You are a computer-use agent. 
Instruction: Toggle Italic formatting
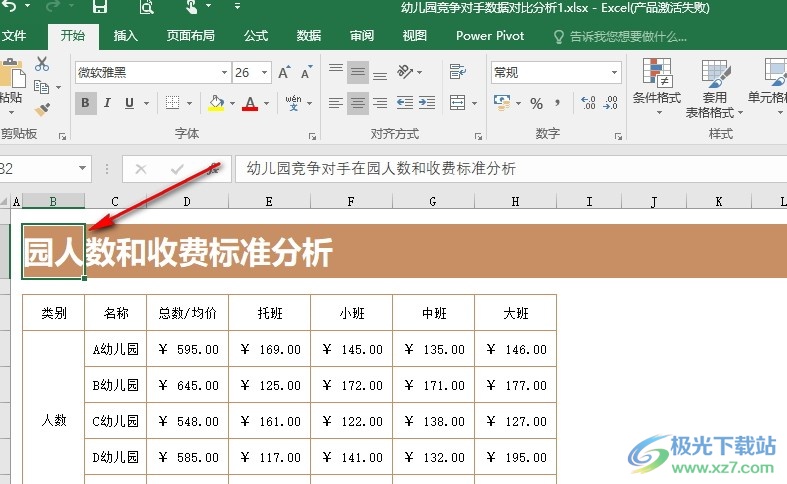point(108,103)
